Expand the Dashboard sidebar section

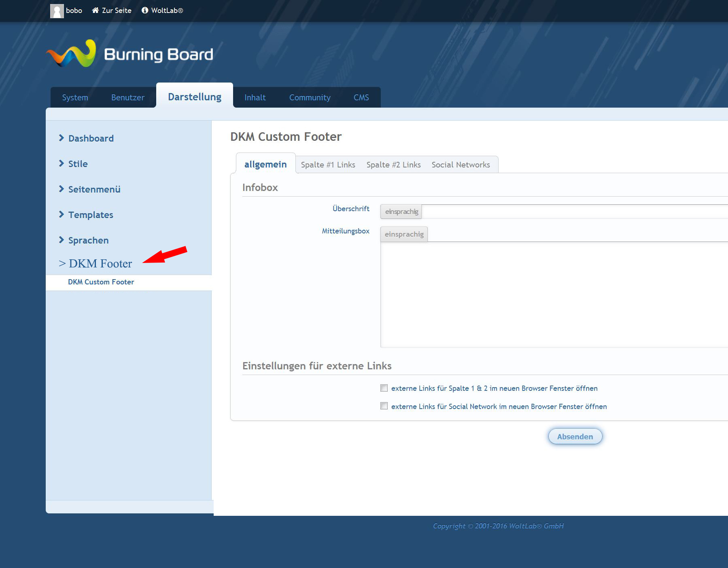[91, 138]
